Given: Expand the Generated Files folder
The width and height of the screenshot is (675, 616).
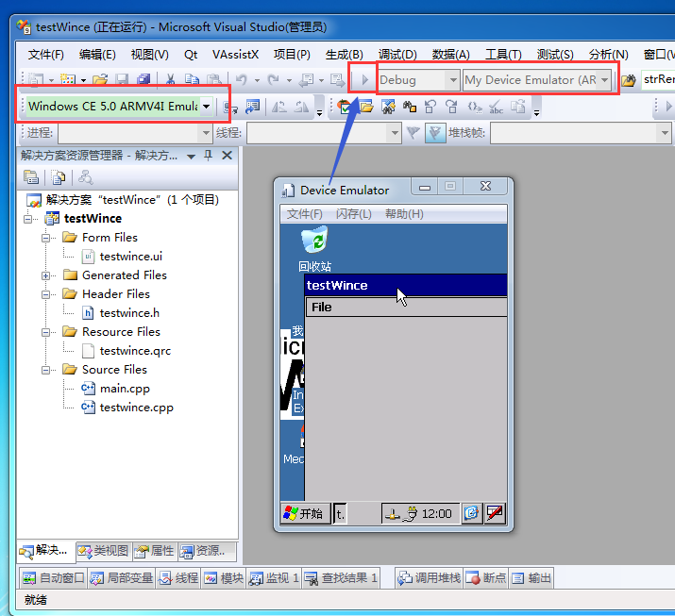Looking at the screenshot, I should click(x=45, y=275).
